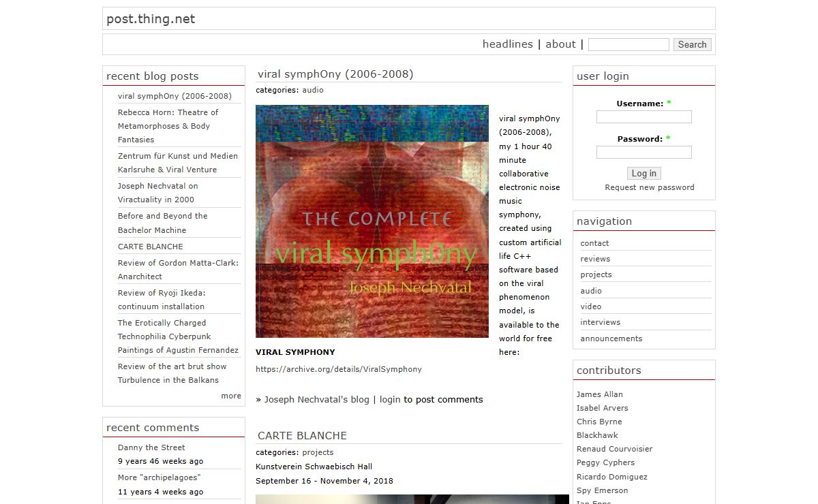Open Review of the art brut show Turbulence
818x504 pixels.
tap(172, 373)
